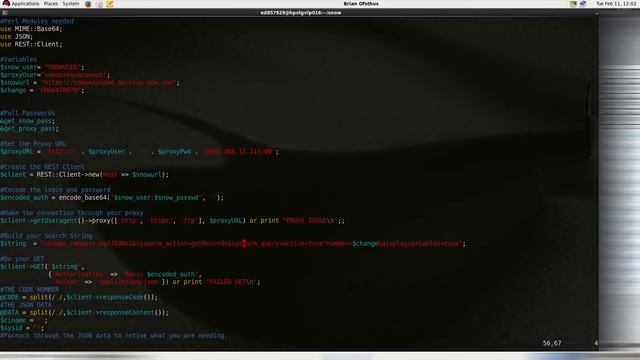Click the encode_base64 line
Screen dimensions: 640x360
pyautogui.click(x=112, y=198)
